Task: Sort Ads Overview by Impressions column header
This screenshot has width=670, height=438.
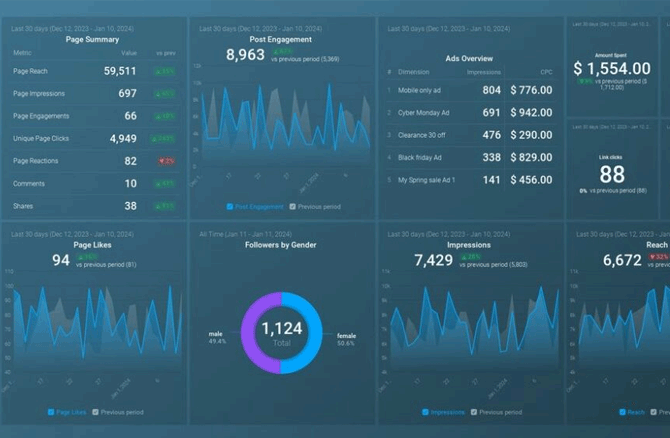Action: pos(482,73)
